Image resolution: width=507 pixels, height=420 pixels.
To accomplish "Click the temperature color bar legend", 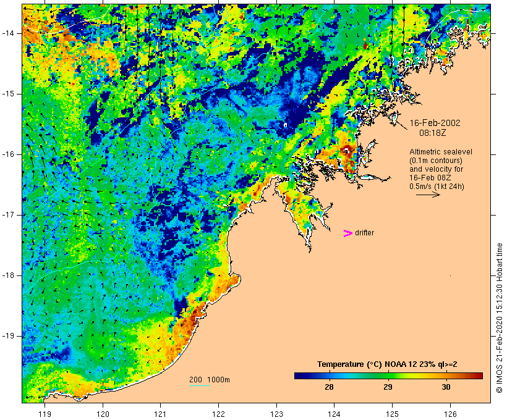I will [x=388, y=376].
